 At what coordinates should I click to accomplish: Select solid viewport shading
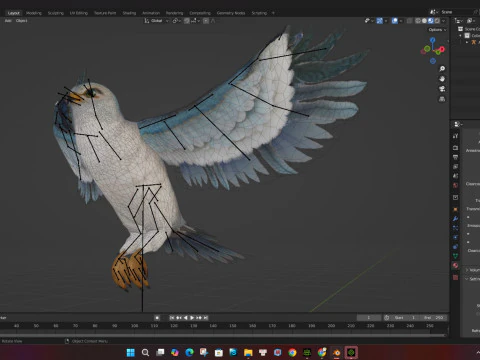coord(424,21)
